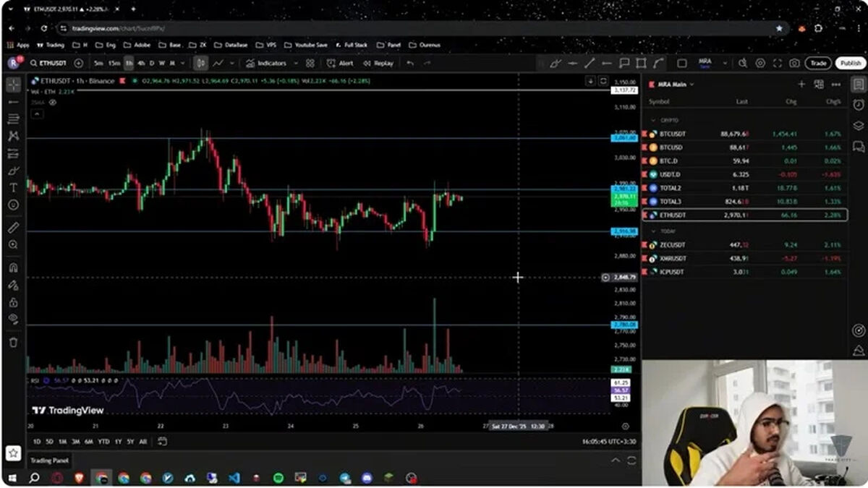Open ETHUSDT symbol search box
This screenshot has width=868, height=488.
pos(49,63)
